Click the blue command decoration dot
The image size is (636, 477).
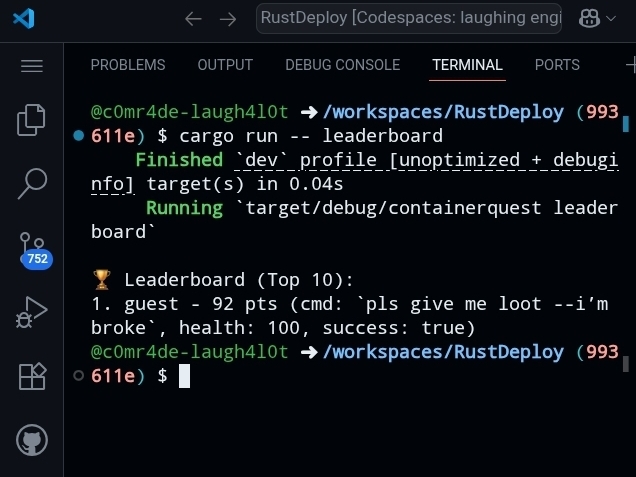tap(79, 135)
